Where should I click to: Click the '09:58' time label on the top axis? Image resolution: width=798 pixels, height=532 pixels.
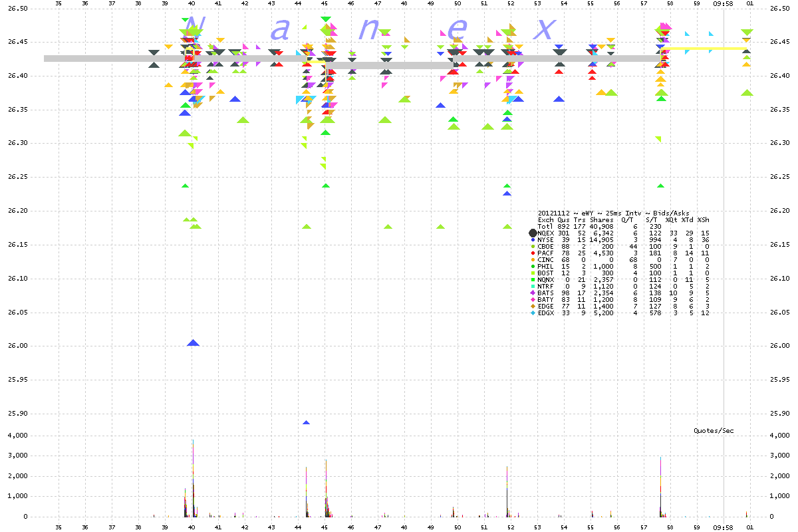coord(723,3)
